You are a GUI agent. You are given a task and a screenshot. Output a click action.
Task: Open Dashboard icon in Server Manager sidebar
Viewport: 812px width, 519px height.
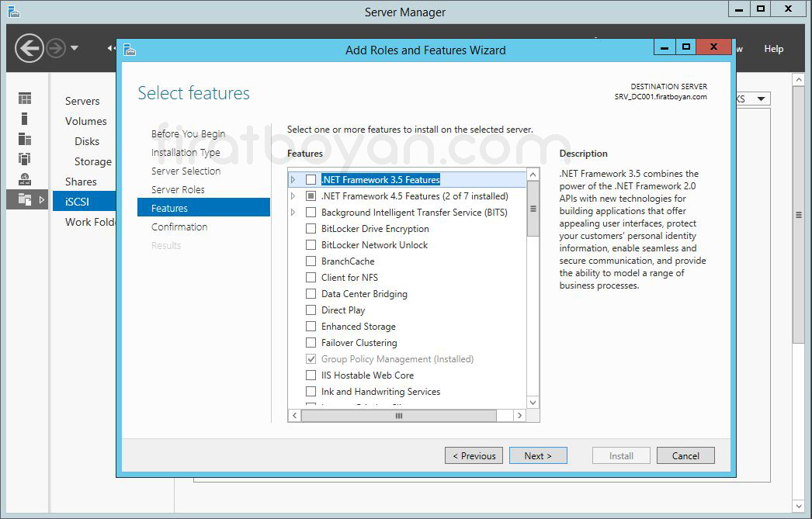pyautogui.click(x=24, y=99)
